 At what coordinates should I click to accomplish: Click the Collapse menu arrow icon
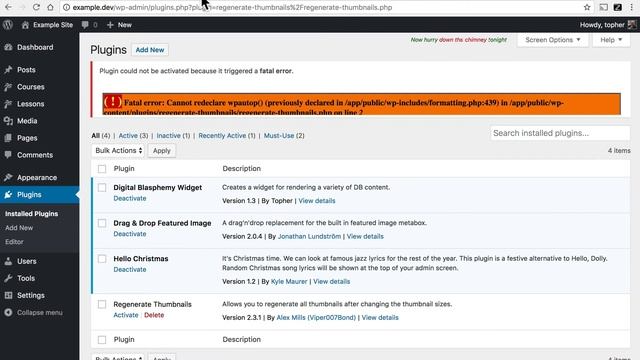(x=9, y=312)
